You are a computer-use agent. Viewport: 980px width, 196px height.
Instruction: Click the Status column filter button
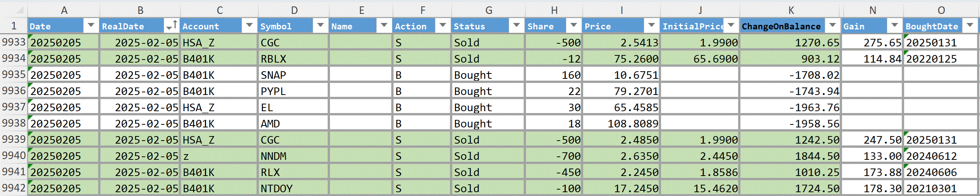516,26
